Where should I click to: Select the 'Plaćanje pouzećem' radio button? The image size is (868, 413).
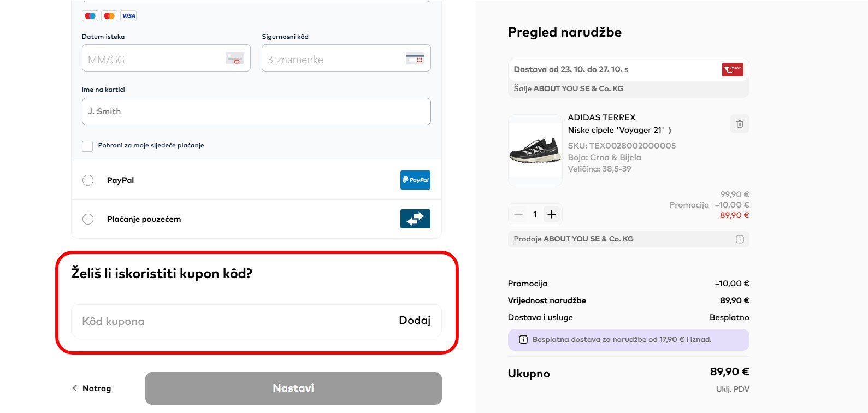[x=88, y=219]
